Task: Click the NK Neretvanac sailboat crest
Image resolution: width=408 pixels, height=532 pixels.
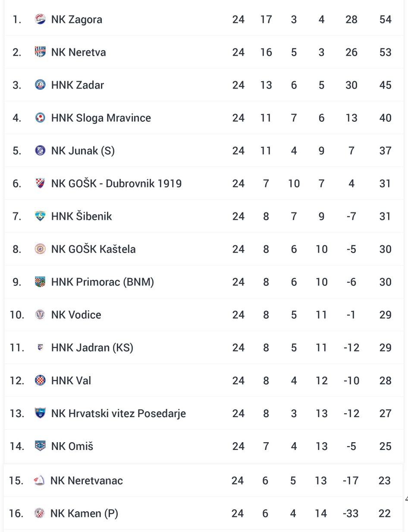Action: [x=39, y=481]
